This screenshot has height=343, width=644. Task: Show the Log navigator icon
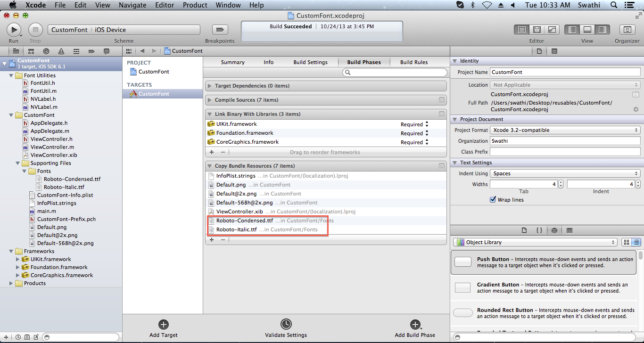[107, 51]
